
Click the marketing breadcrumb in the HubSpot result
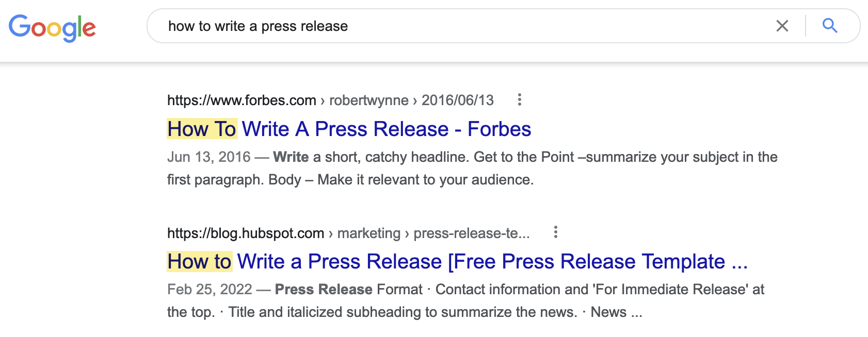[368, 233]
